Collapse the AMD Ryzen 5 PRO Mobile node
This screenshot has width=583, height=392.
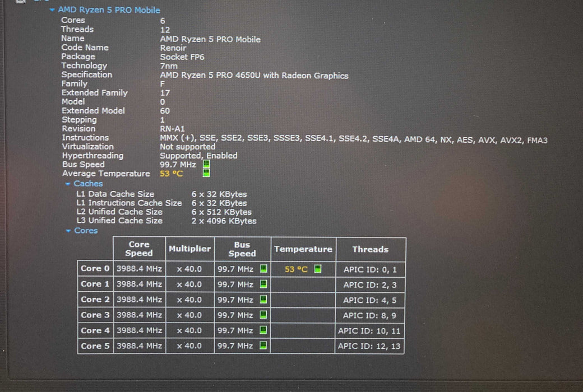tap(52, 10)
